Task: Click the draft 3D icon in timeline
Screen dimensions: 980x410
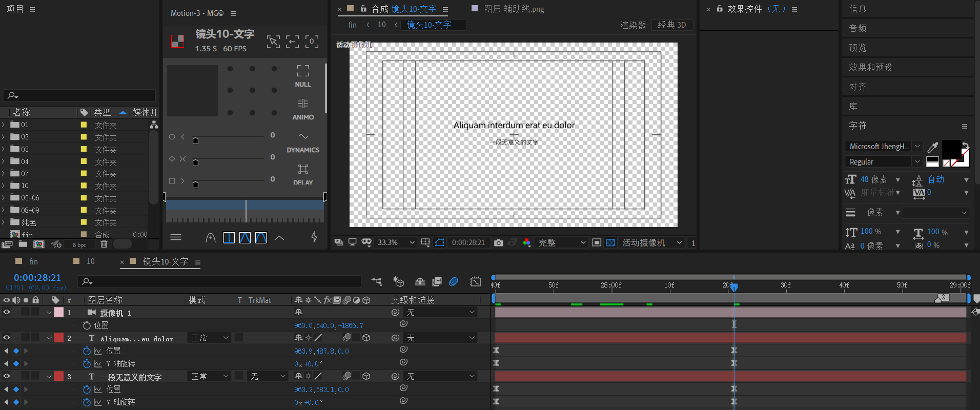Action: point(398,281)
